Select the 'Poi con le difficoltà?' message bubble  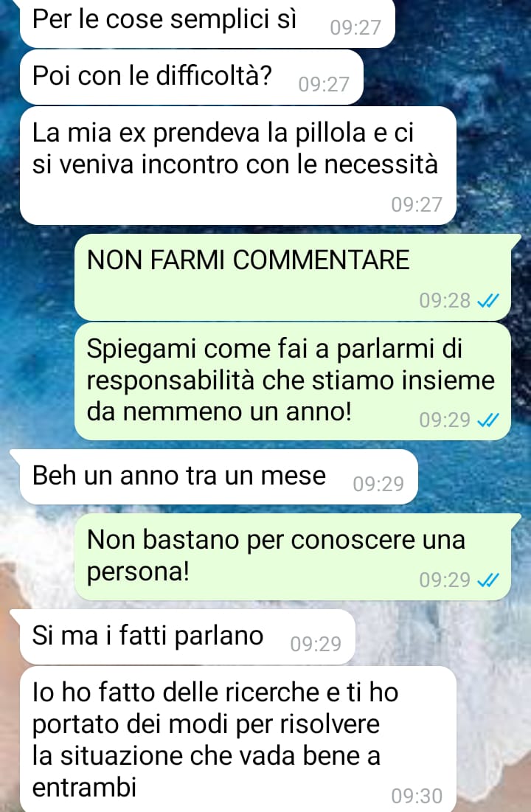[x=191, y=77]
